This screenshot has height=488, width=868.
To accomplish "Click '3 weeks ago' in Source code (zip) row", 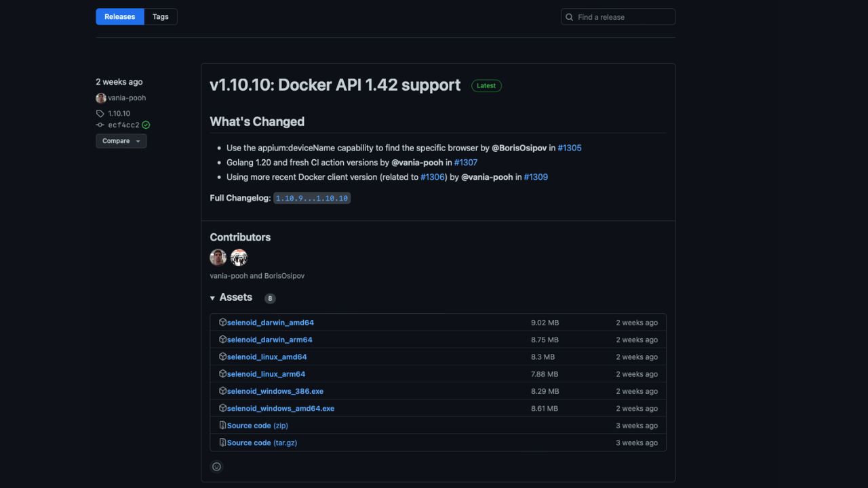I will coord(637,426).
